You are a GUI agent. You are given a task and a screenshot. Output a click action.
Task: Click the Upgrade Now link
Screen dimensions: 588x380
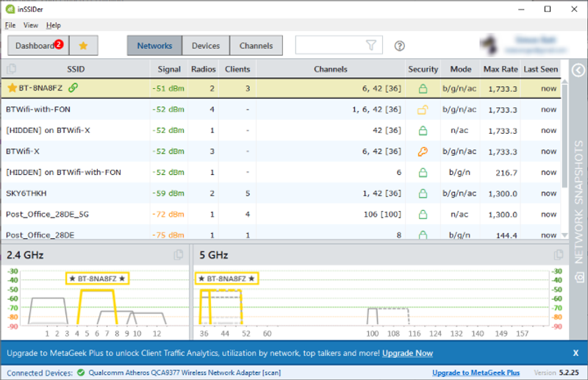click(407, 354)
